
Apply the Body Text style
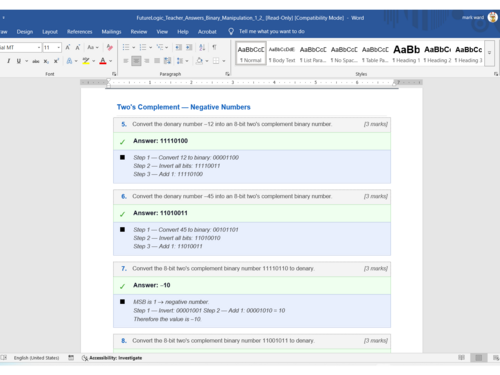(282, 53)
